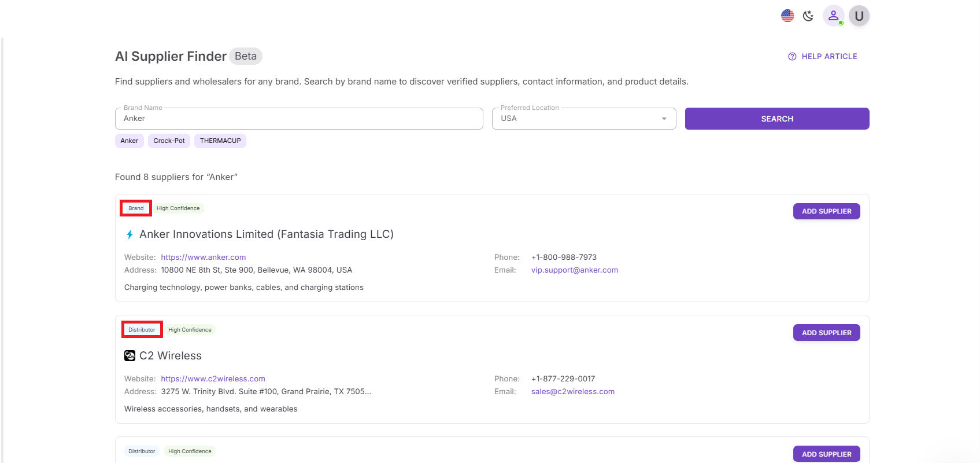Click the C2 Wireless logo icon
This screenshot has height=463, width=980.
point(130,356)
